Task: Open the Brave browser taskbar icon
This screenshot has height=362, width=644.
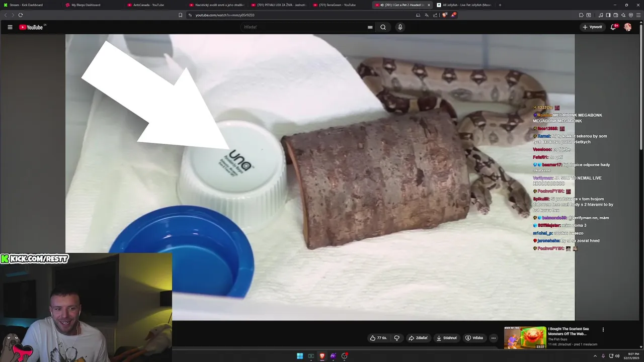Action: pyautogui.click(x=322, y=356)
